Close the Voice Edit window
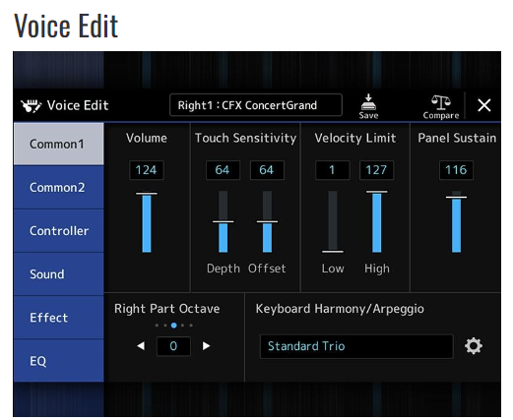513x420 pixels. click(484, 105)
